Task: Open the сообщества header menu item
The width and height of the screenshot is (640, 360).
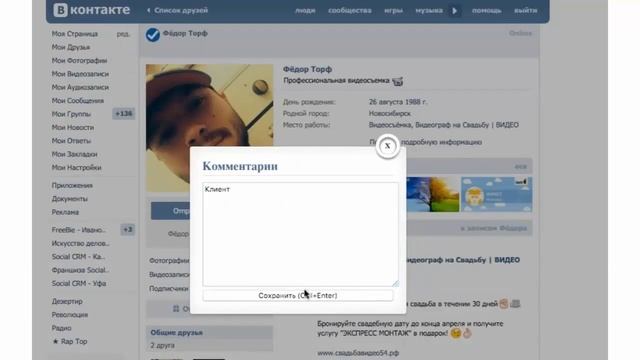Action: [350, 11]
